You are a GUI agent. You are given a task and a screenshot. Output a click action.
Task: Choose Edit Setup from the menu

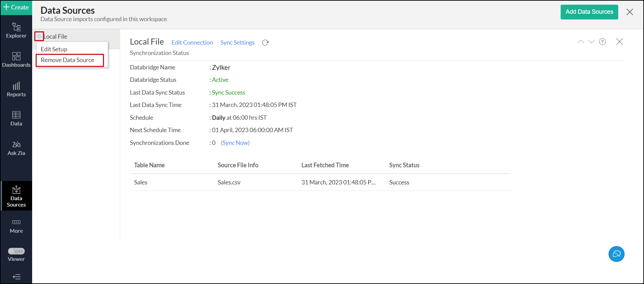(54, 49)
